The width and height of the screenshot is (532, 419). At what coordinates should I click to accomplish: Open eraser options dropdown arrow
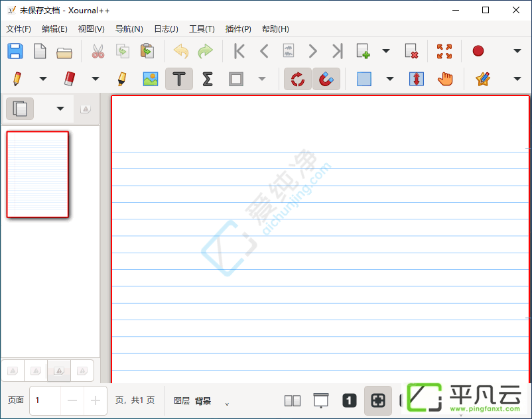click(x=96, y=79)
